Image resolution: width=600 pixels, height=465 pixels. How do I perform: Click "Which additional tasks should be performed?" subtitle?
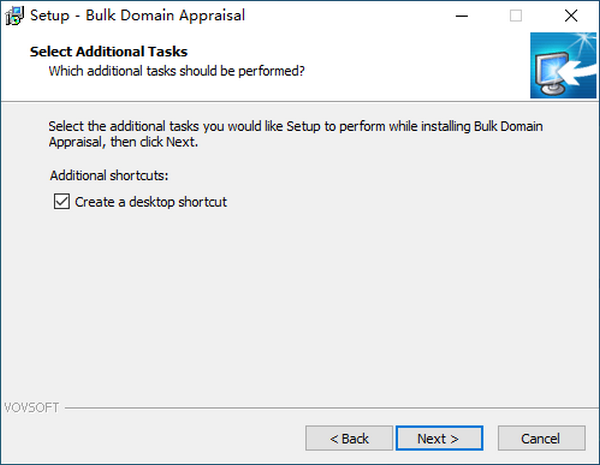coord(177,71)
